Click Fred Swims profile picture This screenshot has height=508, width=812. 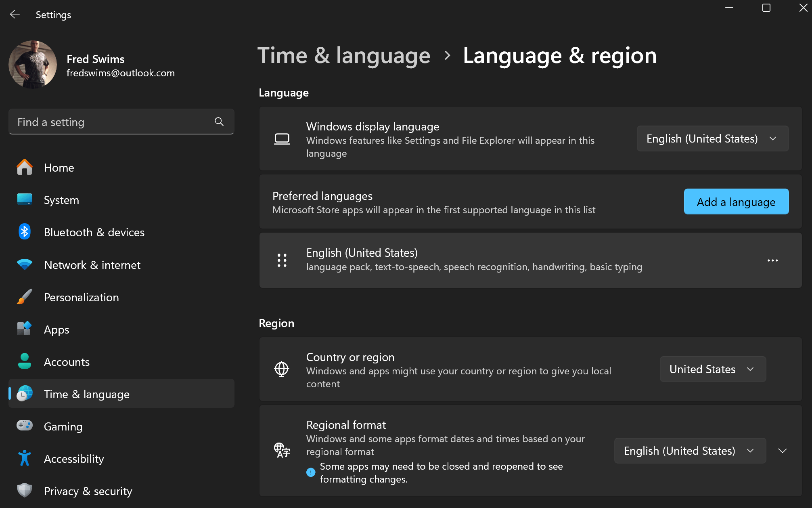(x=33, y=64)
